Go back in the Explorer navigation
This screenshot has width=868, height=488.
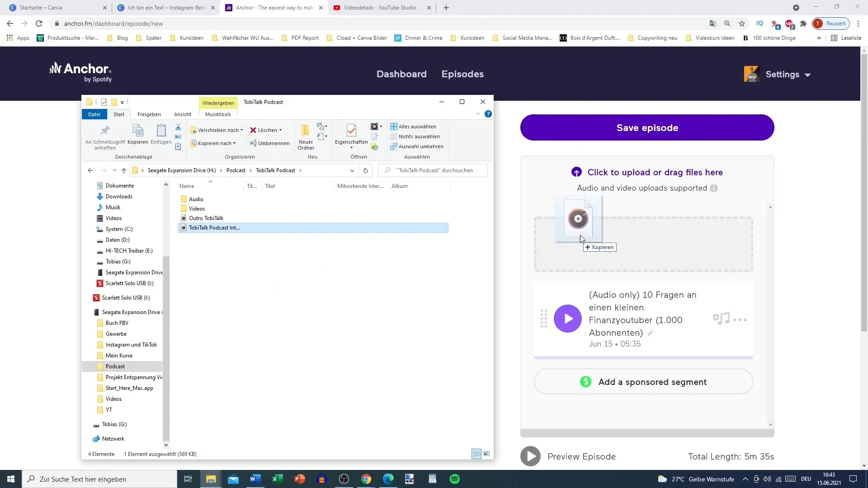[x=90, y=170]
